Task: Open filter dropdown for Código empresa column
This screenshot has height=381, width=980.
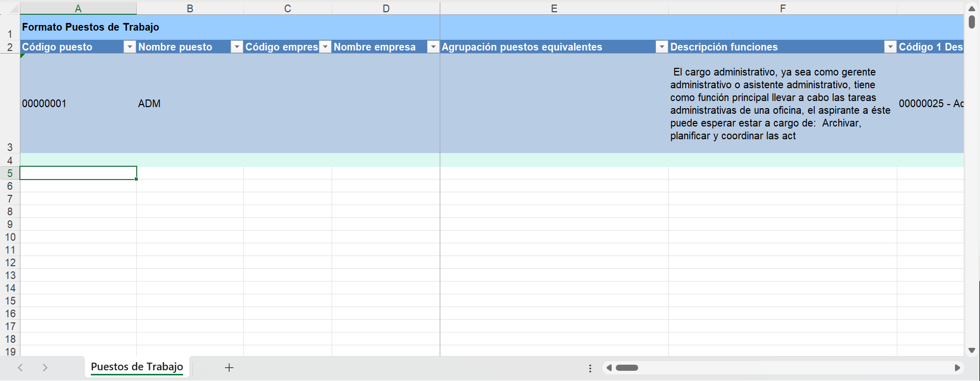Action: [325, 47]
